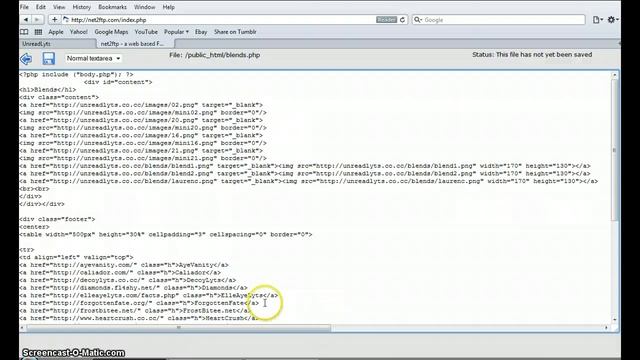Switch to the net2ftp tab
Viewport: 640px width, 360px height.
136,44
